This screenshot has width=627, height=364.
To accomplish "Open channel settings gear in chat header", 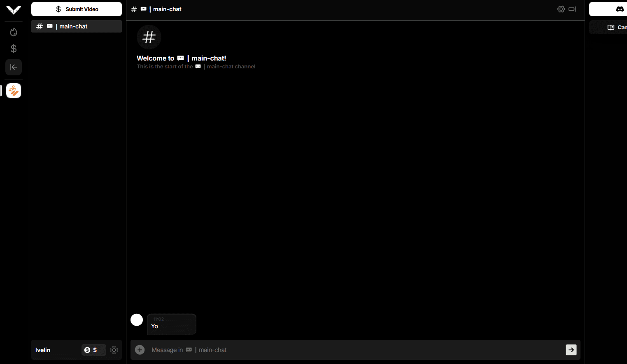I will (561, 9).
